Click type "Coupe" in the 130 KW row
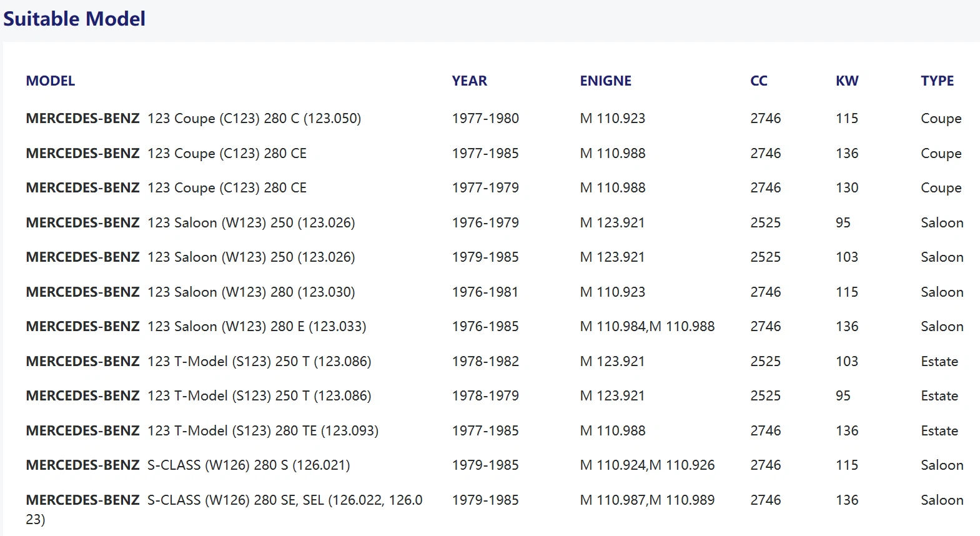 point(941,188)
